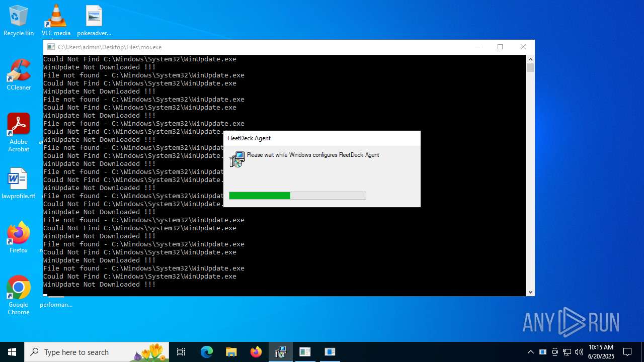Click the console scrollbar down arrow
Viewport: 644px width, 362px height.
(530, 292)
